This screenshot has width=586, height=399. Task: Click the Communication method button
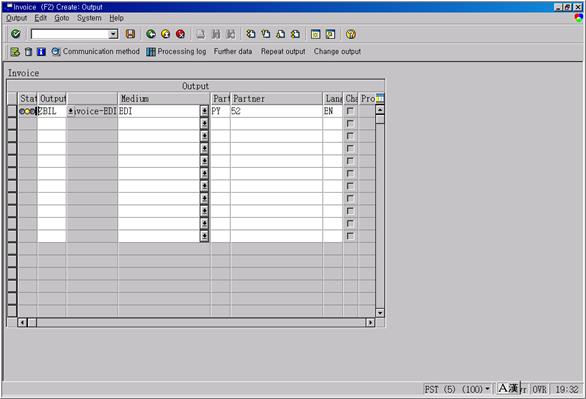(x=96, y=52)
